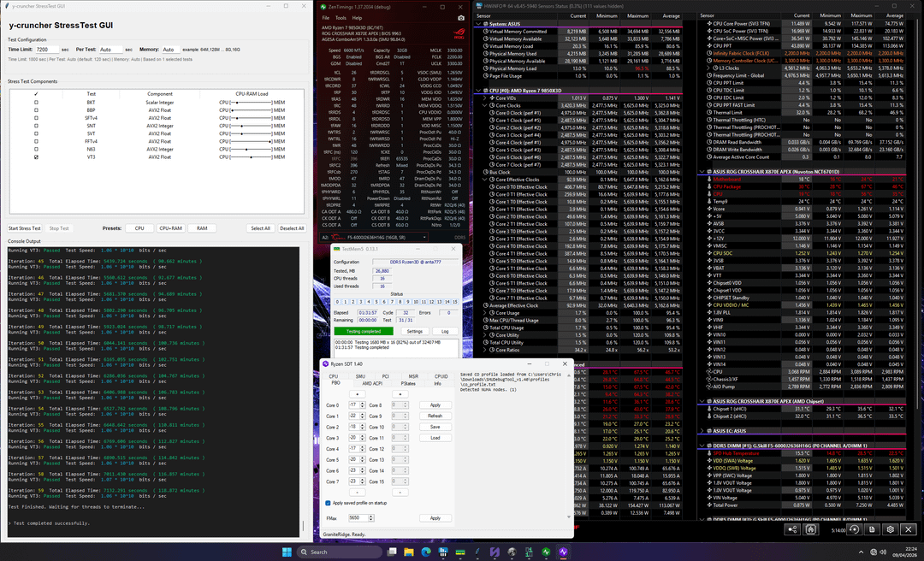924x561 pixels.
Task: Open Windows Start menu
Action: coord(286,552)
